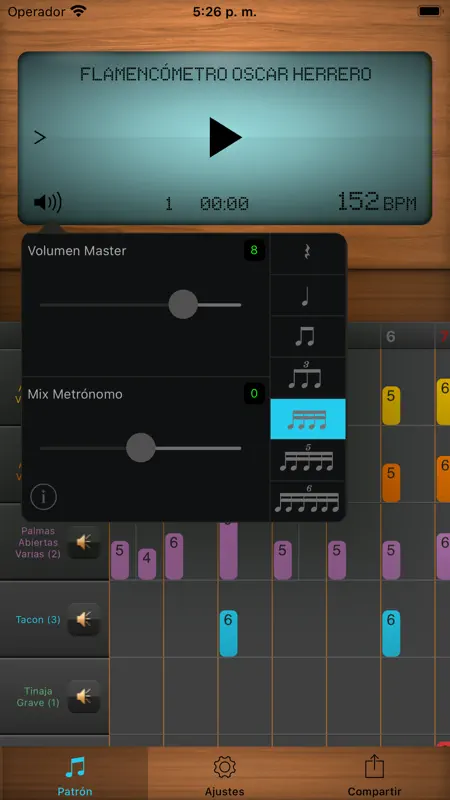Tap the purple Palmas note 4
This screenshot has height=800, width=450.
[147, 564]
